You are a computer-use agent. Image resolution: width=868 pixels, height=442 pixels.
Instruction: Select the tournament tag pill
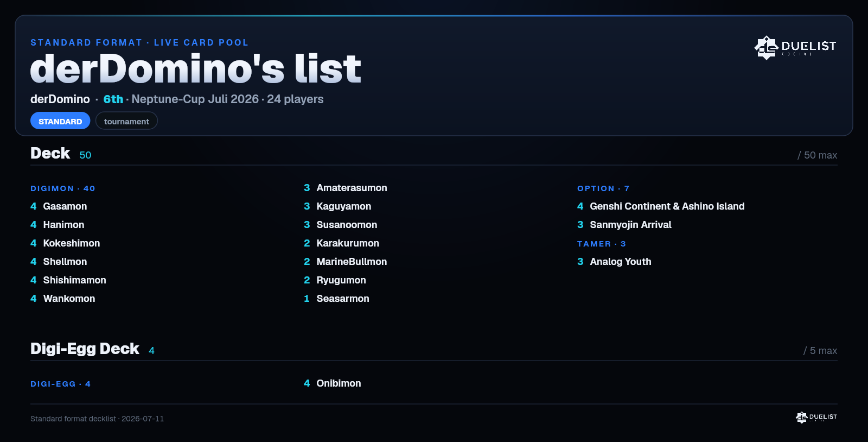click(x=126, y=121)
